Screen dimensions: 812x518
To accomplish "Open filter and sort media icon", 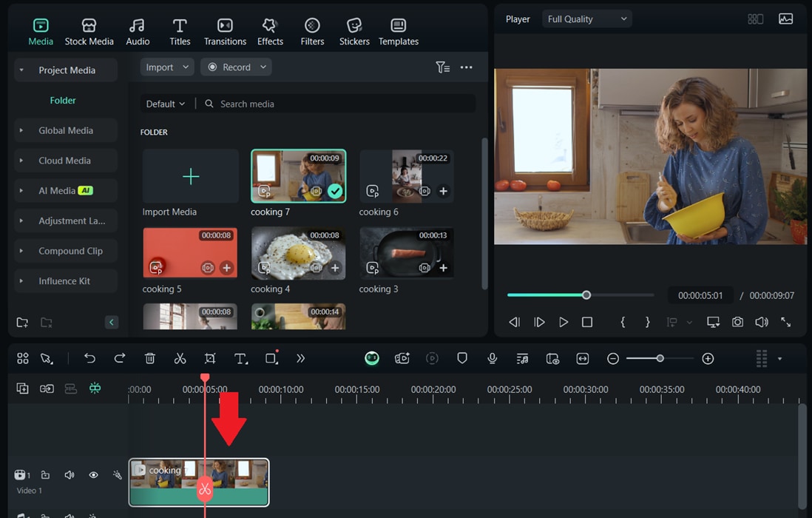I will pos(442,67).
